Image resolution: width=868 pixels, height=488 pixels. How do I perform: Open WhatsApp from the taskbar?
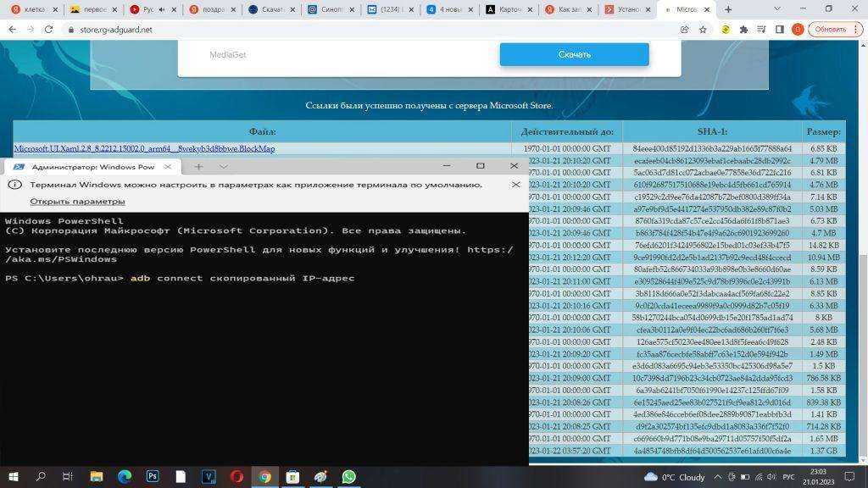tap(348, 477)
